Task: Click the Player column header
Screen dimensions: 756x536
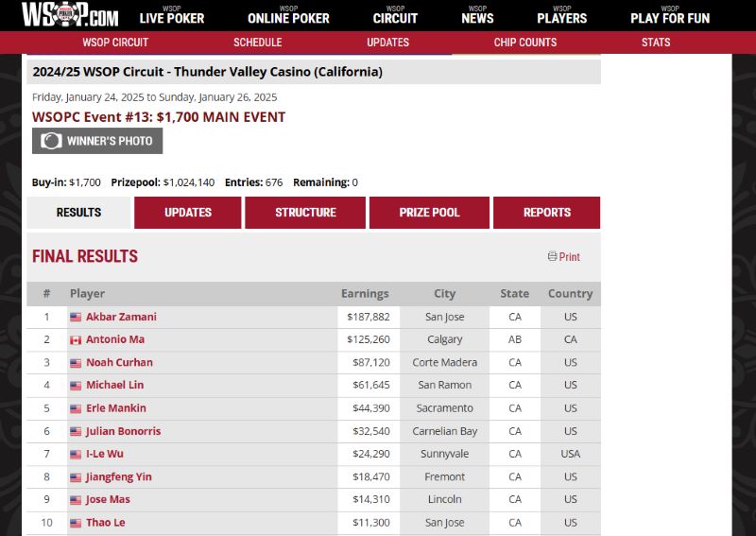Action: 87,294
